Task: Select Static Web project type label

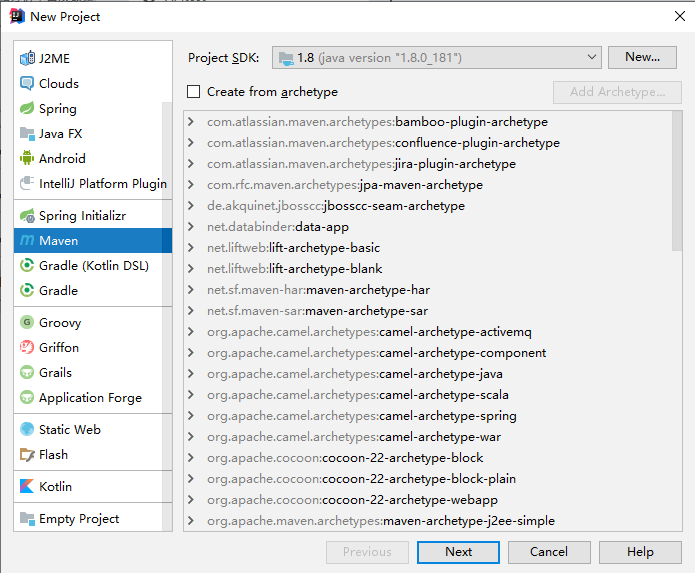Action: pyautogui.click(x=70, y=429)
